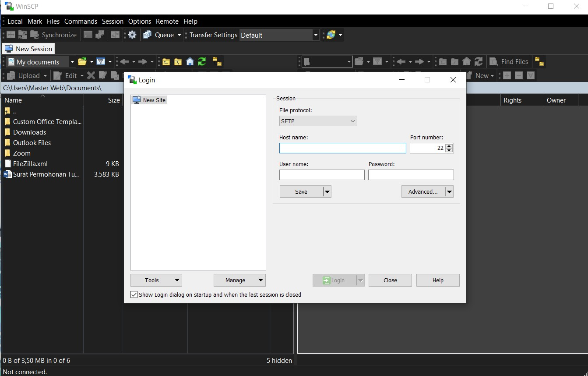This screenshot has height=376, width=588.
Task: Click local Forward arrow icon
Action: 143,62
